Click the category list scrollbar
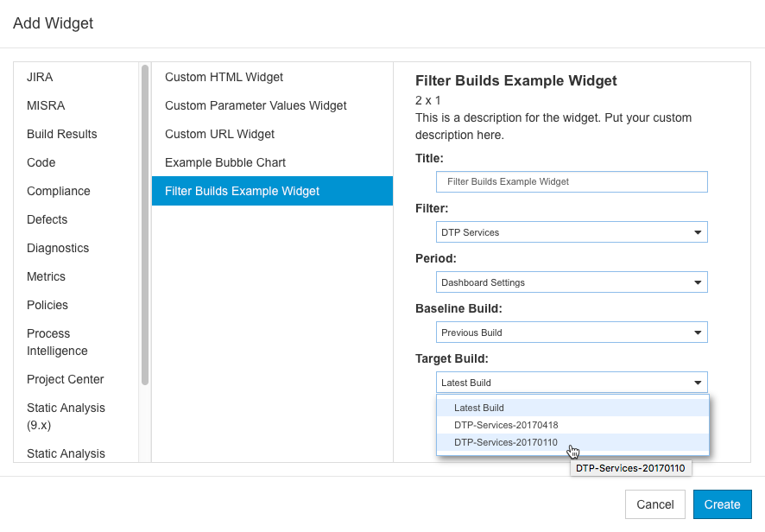 pyautogui.click(x=145, y=225)
